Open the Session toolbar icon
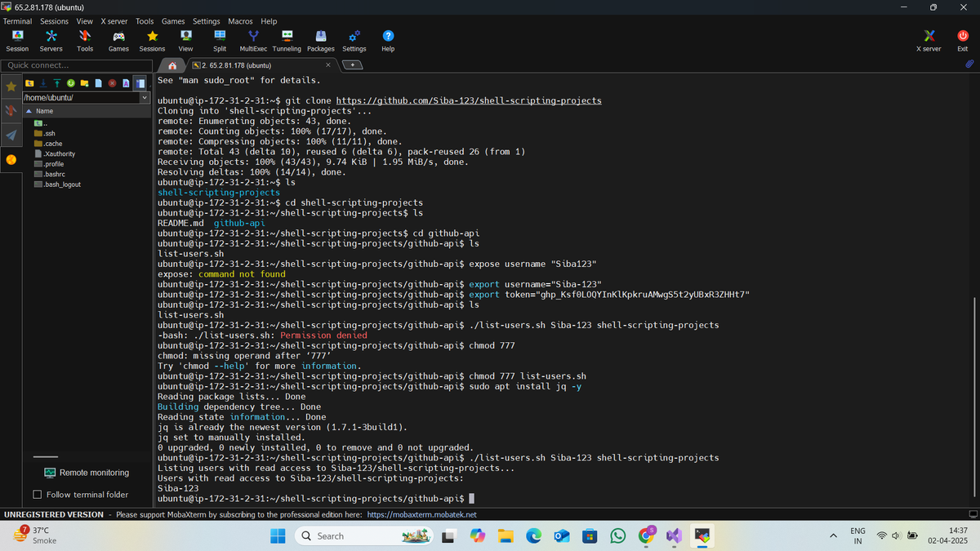Image resolution: width=980 pixels, height=551 pixels. click(17, 41)
